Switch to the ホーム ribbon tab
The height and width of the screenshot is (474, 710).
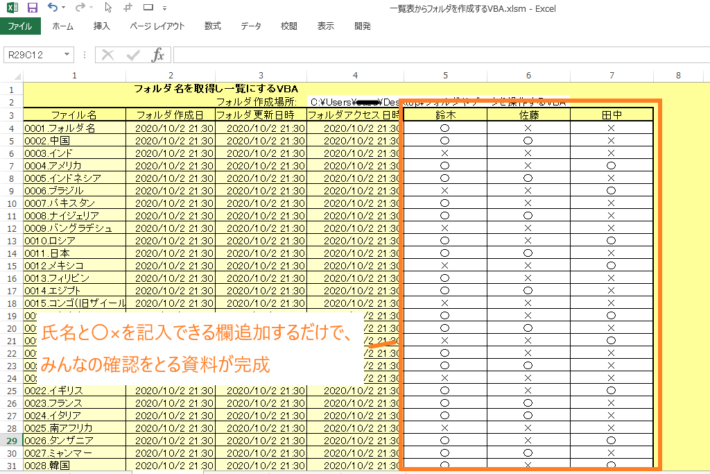point(62,26)
